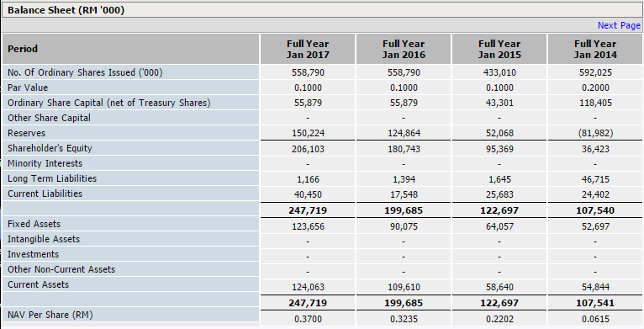Select the Ordinary Share Capital row label
This screenshot has width=644, height=329.
pyautogui.click(x=108, y=103)
